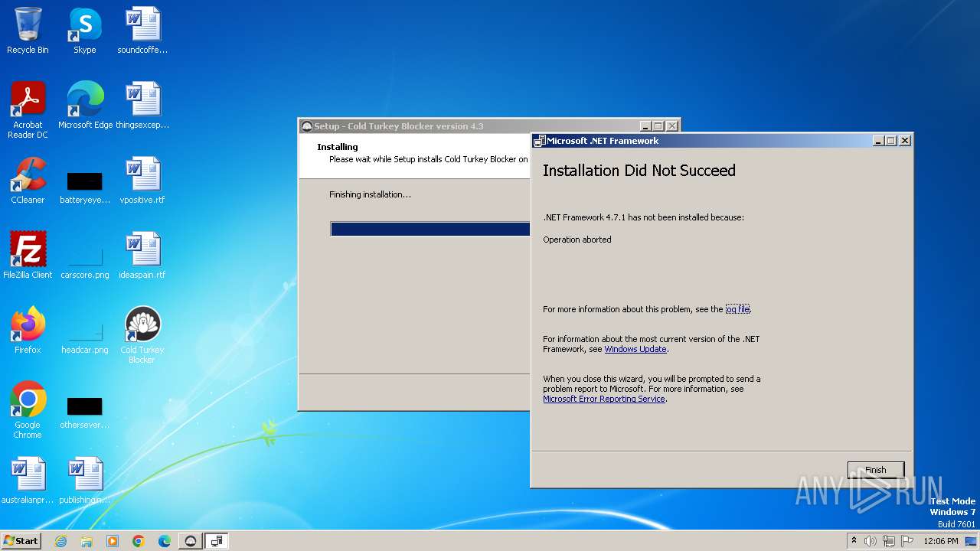Open Edge from the taskbar
980x551 pixels.
point(165,541)
